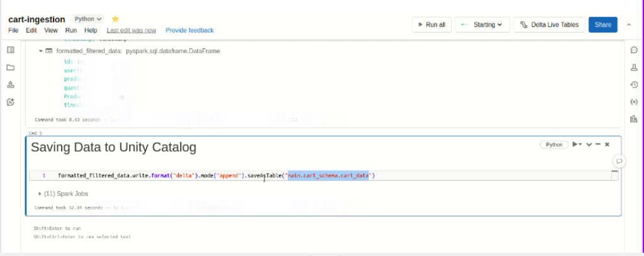Add a comment on the cell
Screen dimensions: 644x256
(619, 161)
